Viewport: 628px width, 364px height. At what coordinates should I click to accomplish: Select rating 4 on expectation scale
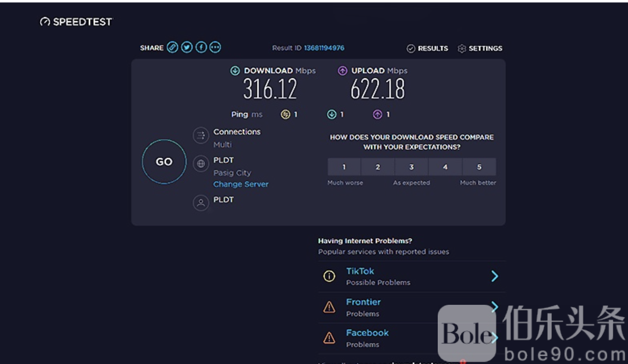445,167
